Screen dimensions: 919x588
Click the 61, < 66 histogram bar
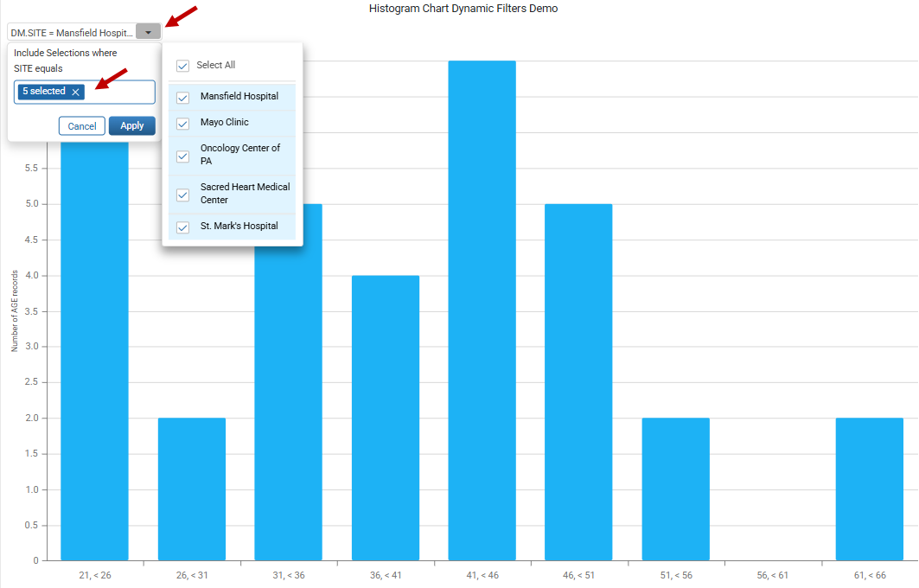click(x=869, y=489)
